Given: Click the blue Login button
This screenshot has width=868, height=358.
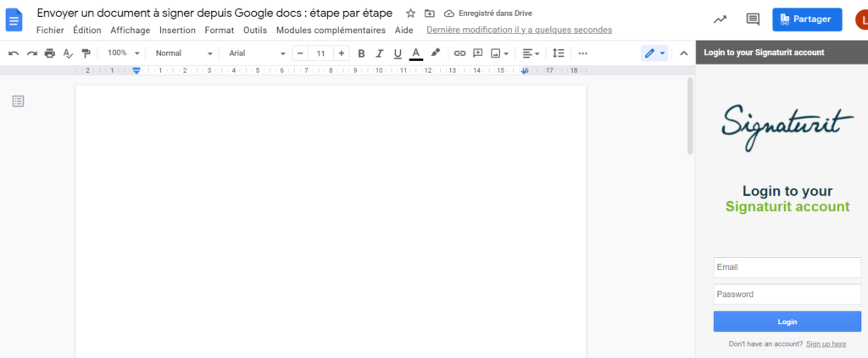Looking at the screenshot, I should coord(787,322).
